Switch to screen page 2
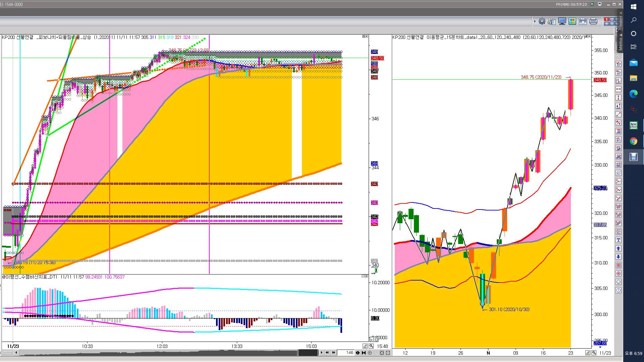The height and width of the screenshot is (362, 644). (612, 19)
